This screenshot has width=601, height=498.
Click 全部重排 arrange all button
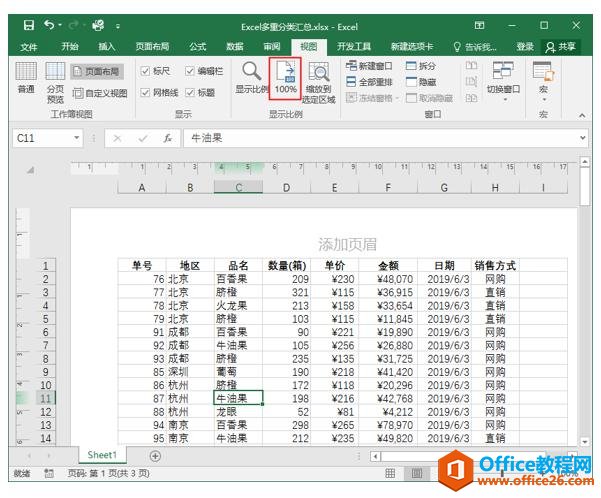[x=369, y=82]
